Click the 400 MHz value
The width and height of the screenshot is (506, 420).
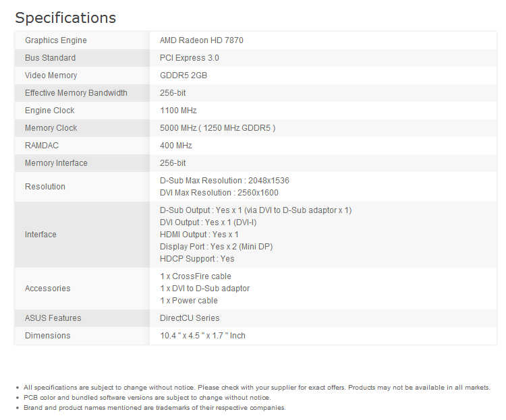[176, 146]
